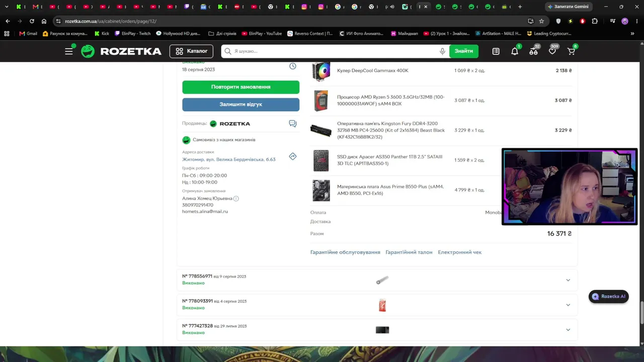This screenshot has width=644, height=362.
Task: Click Повторити замовлення button
Action: tap(240, 87)
